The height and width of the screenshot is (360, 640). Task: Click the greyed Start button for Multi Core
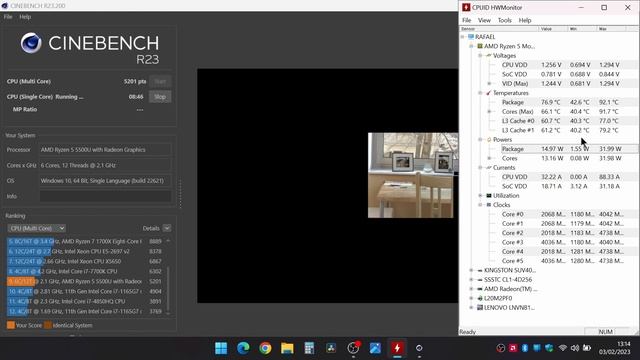(x=160, y=81)
